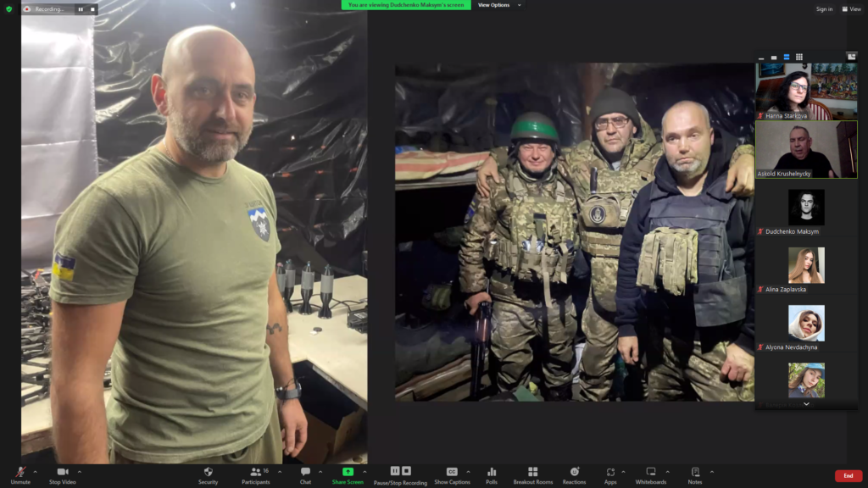Click the Hanna Starkova name label
Screen dimensions: 868x488
point(787,116)
